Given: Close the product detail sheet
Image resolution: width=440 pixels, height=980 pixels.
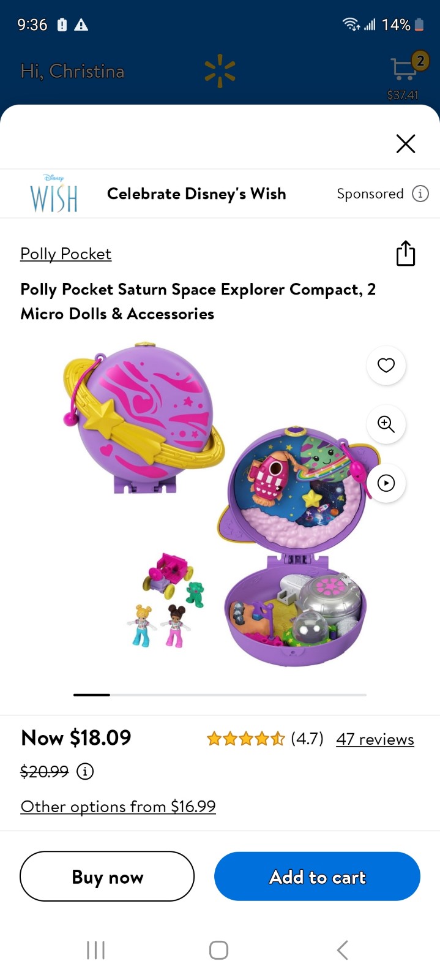Looking at the screenshot, I should pos(406,144).
